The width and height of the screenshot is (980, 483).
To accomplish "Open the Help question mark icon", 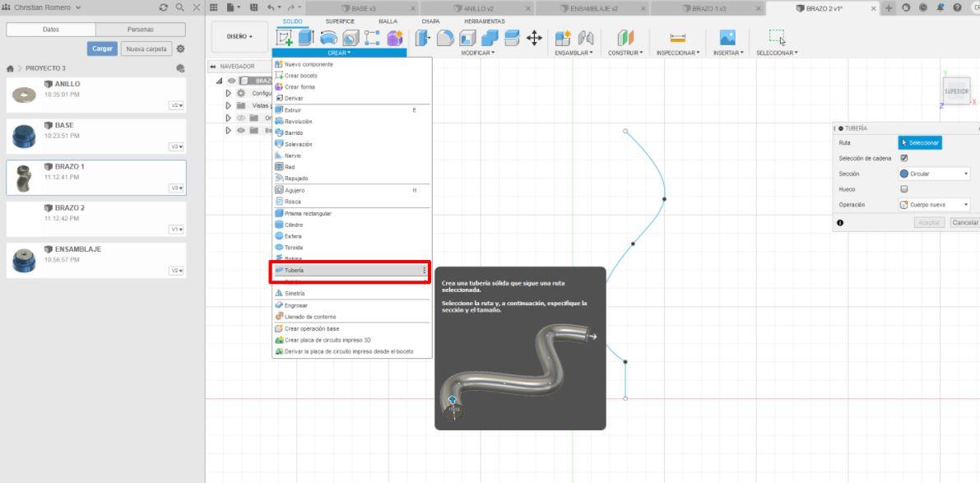I will (957, 7).
